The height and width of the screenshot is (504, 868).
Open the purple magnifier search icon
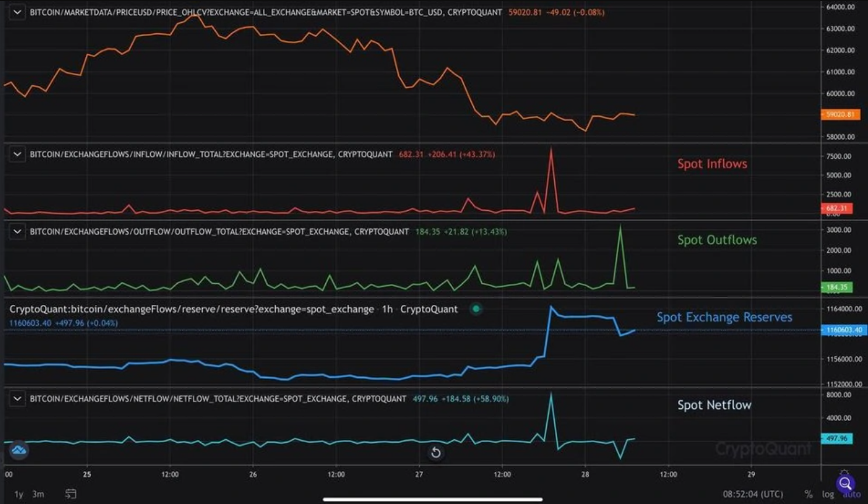click(845, 484)
